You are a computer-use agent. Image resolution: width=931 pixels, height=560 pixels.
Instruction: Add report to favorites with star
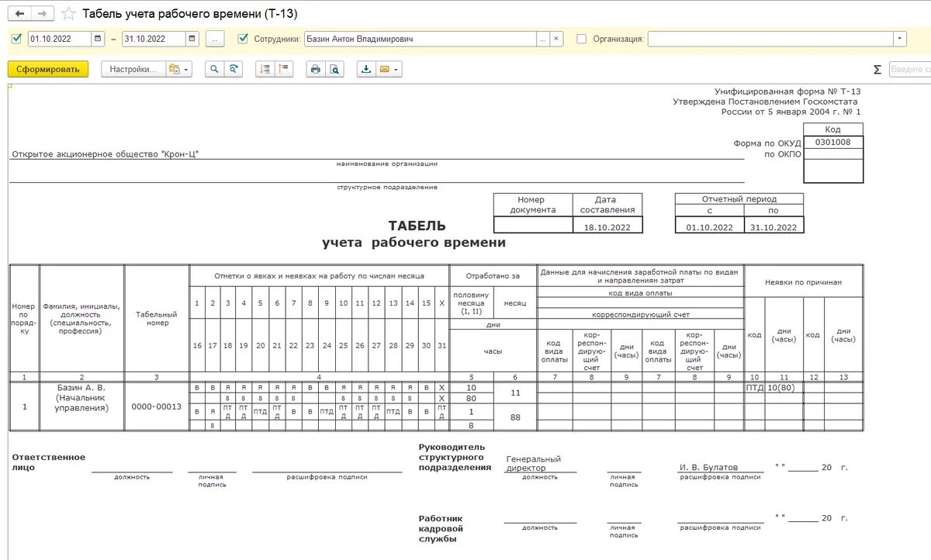point(68,14)
